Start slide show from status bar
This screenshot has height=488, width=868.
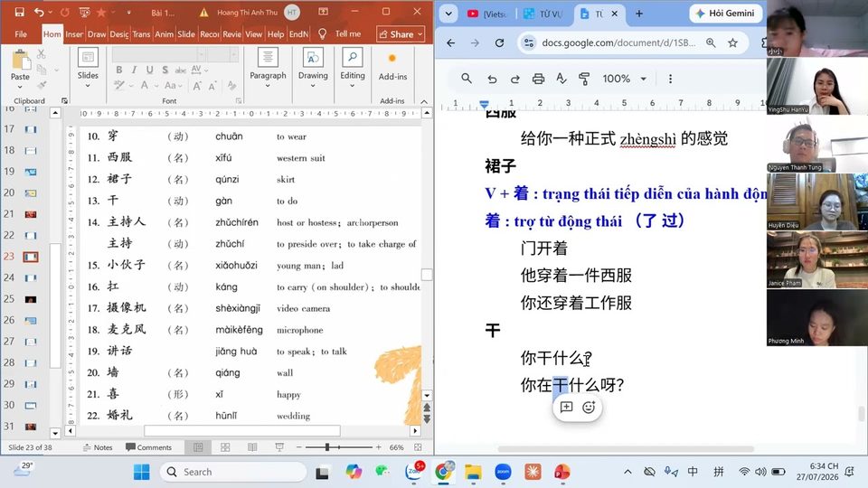click(279, 447)
